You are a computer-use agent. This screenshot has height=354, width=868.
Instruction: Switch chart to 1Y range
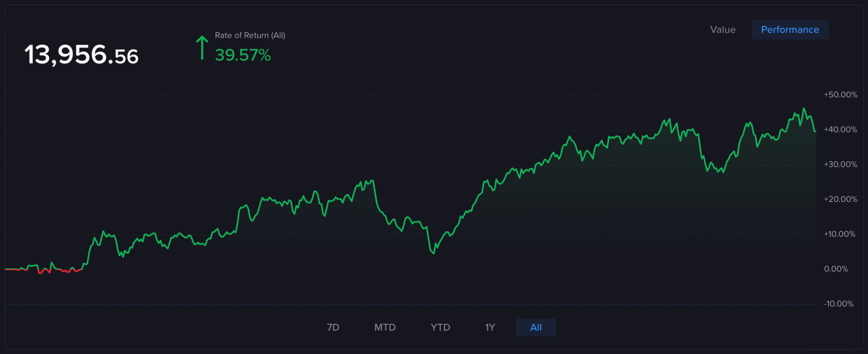point(490,327)
